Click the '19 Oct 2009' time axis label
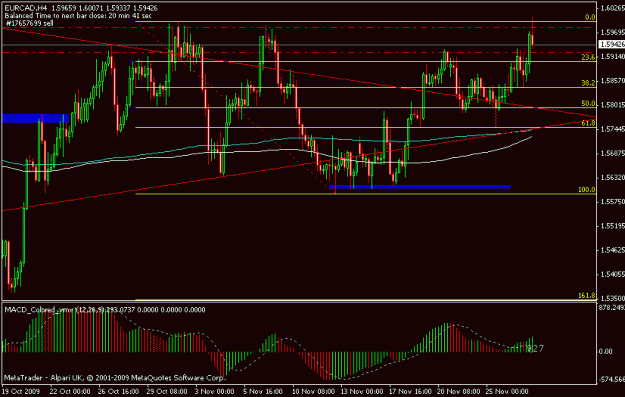Screen dimensions: 625x397 pos(22,391)
